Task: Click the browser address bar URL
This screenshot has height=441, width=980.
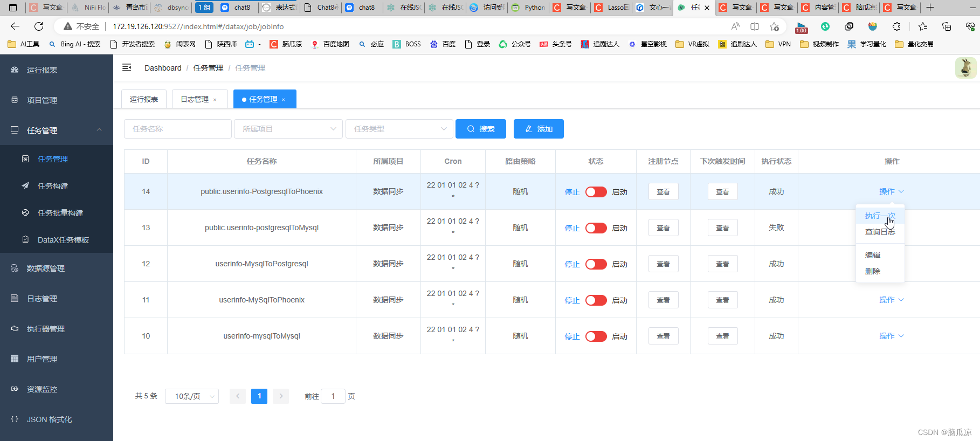Action: pyautogui.click(x=198, y=26)
